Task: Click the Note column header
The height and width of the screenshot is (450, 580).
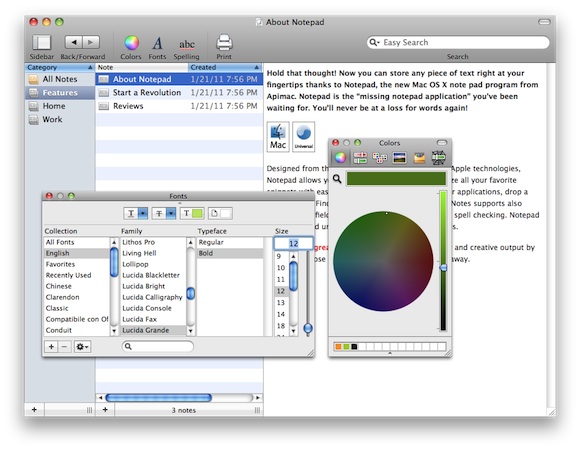Action: 142,68
